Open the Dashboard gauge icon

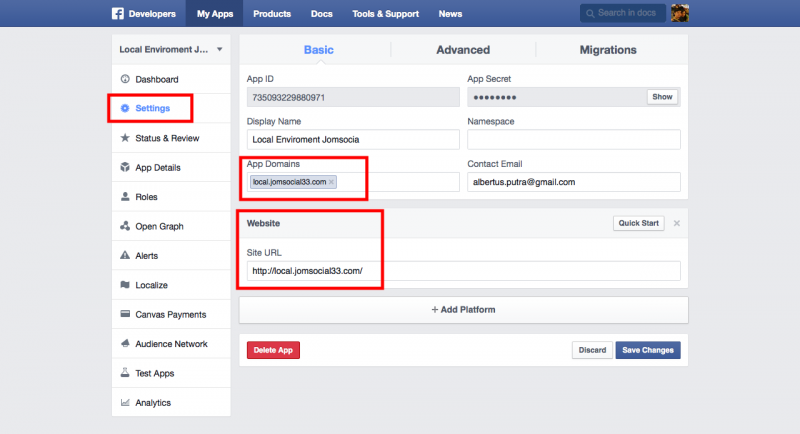point(125,79)
